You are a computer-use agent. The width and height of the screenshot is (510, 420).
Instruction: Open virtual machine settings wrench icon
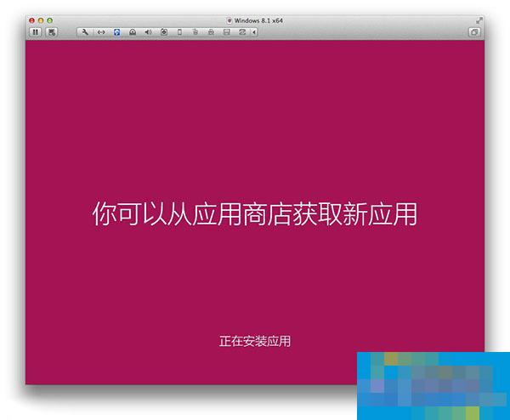point(85,31)
